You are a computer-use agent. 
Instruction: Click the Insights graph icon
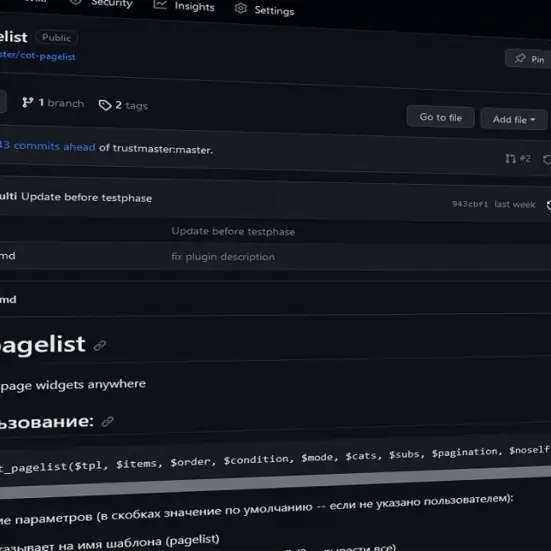(160, 5)
